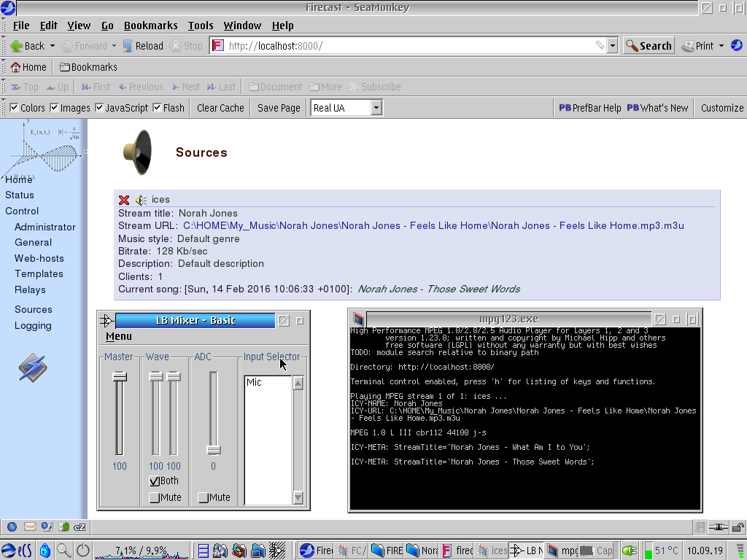The height and width of the screenshot is (560, 747).
Task: Uncheck the Both checkbox under Wave
Action: coord(155,481)
